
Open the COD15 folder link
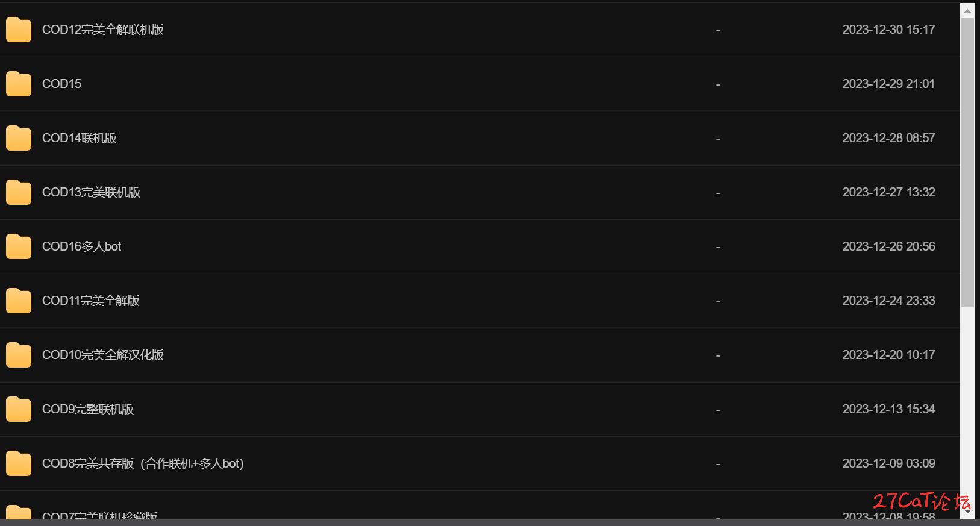[x=61, y=84]
